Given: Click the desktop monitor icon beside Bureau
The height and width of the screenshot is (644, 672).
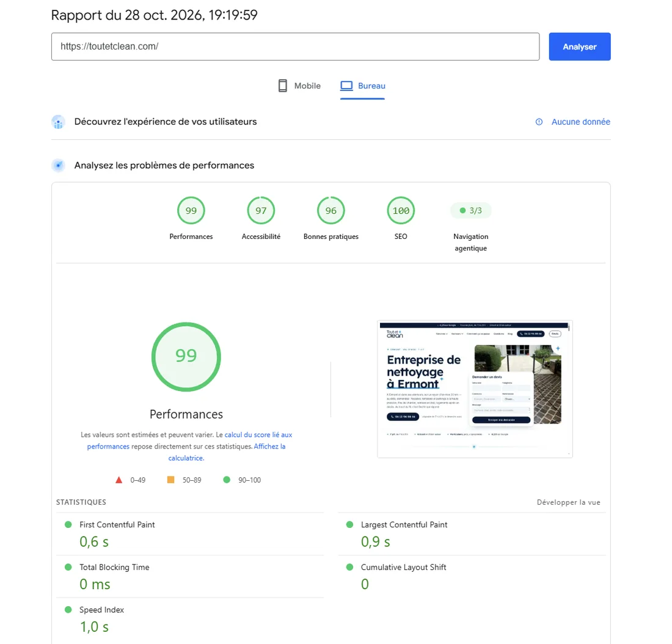Looking at the screenshot, I should [x=346, y=86].
